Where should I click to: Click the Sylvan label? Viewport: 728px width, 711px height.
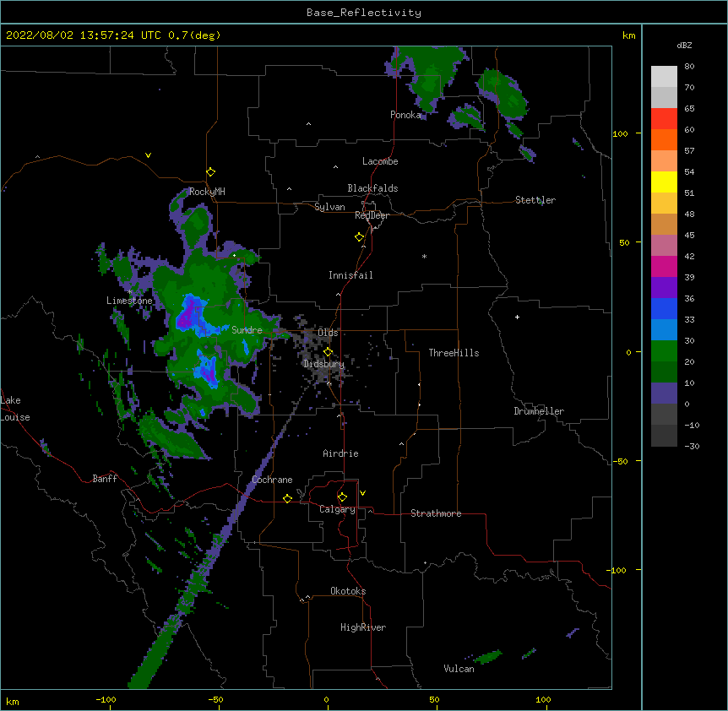pos(329,207)
